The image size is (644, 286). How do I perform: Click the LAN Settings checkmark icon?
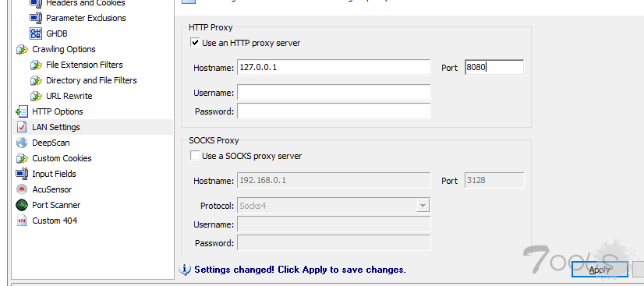pyautogui.click(x=22, y=127)
